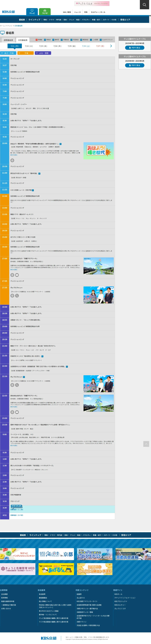This screenshot has height=644, width=151.
Task: Jump to the よる・深夜 time section
Action: (x=43, y=53)
